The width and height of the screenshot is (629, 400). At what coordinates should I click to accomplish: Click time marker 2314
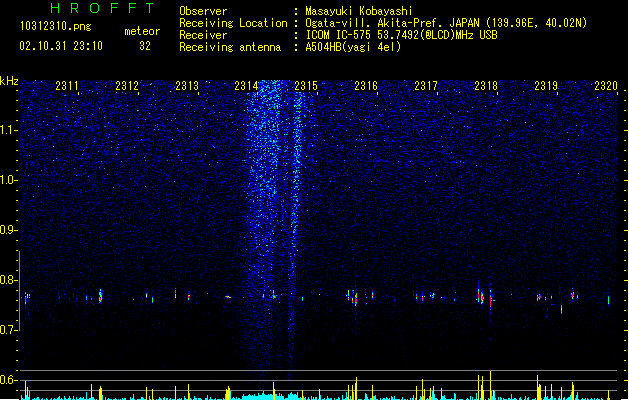(x=246, y=86)
